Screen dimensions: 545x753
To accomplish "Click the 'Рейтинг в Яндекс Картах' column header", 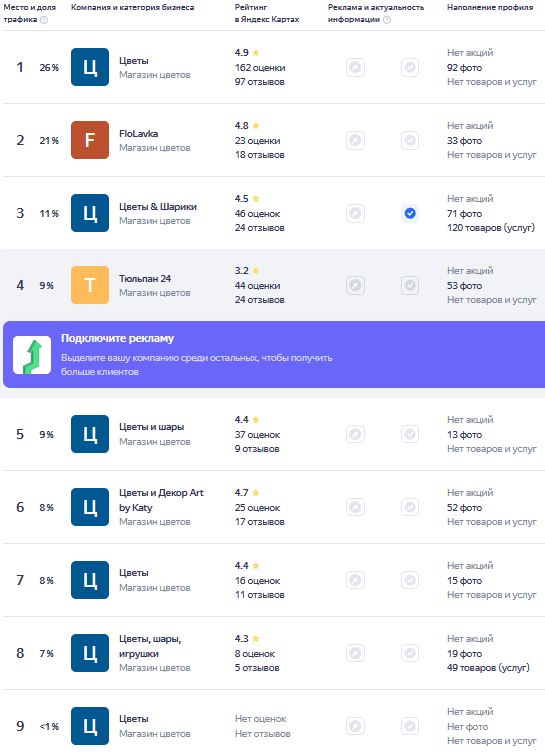I will [267, 13].
